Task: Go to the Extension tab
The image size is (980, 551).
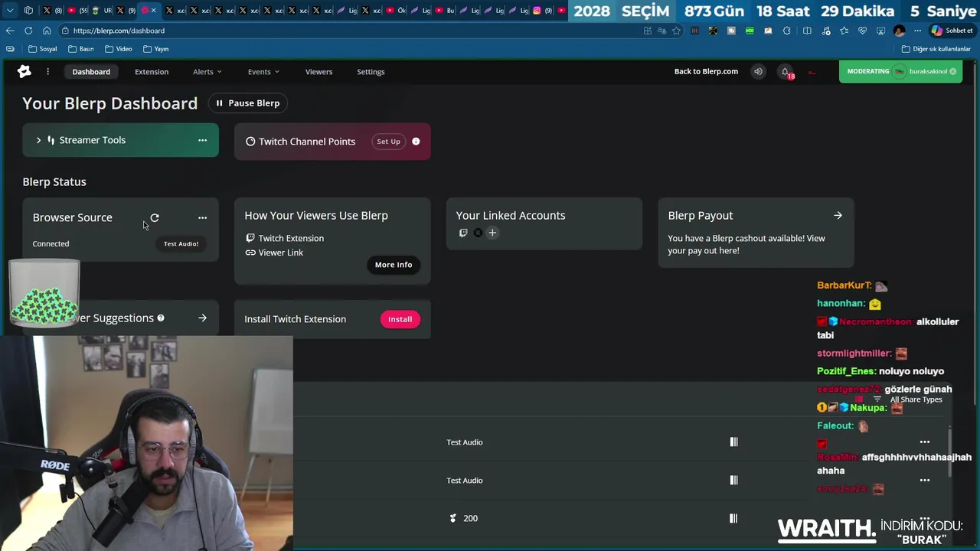Action: pyautogui.click(x=152, y=72)
